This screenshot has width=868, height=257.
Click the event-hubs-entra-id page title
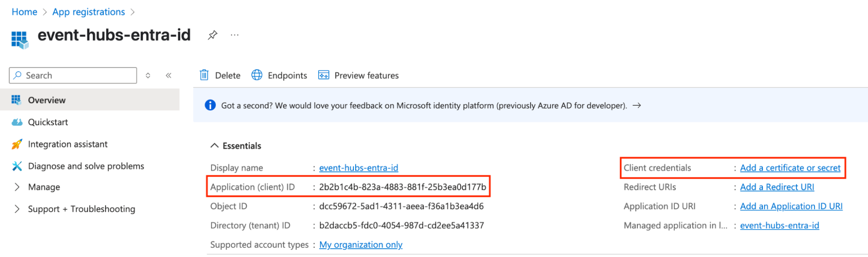pyautogui.click(x=114, y=35)
